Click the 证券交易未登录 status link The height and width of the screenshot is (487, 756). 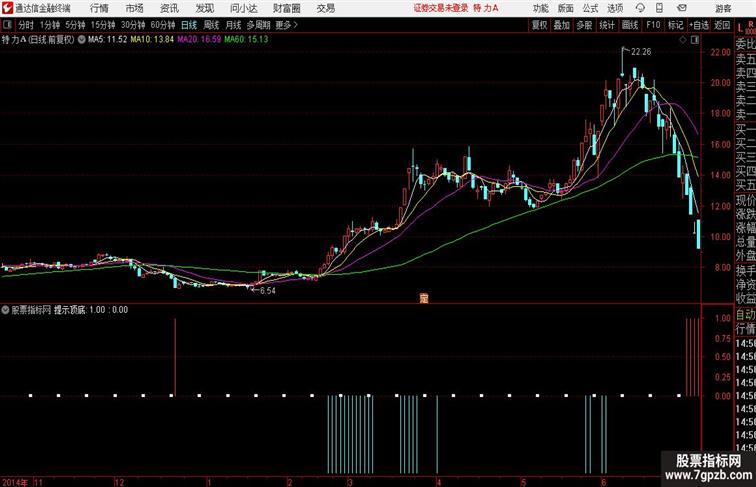(441, 8)
